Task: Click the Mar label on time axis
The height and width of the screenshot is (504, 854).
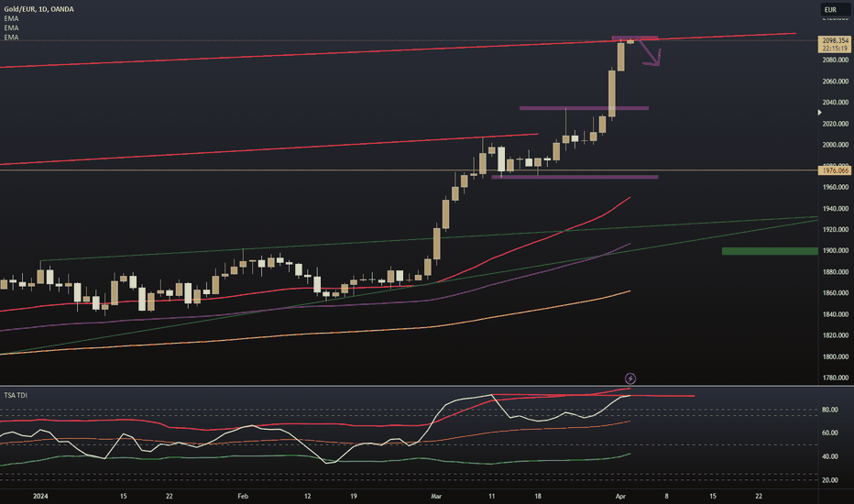Action: [436, 497]
